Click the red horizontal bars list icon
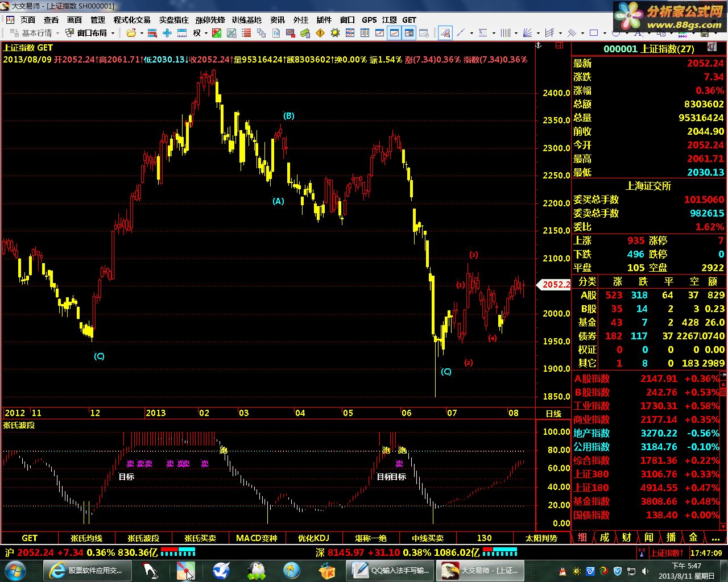Screen dimensions: 728x582 click(247, 33)
